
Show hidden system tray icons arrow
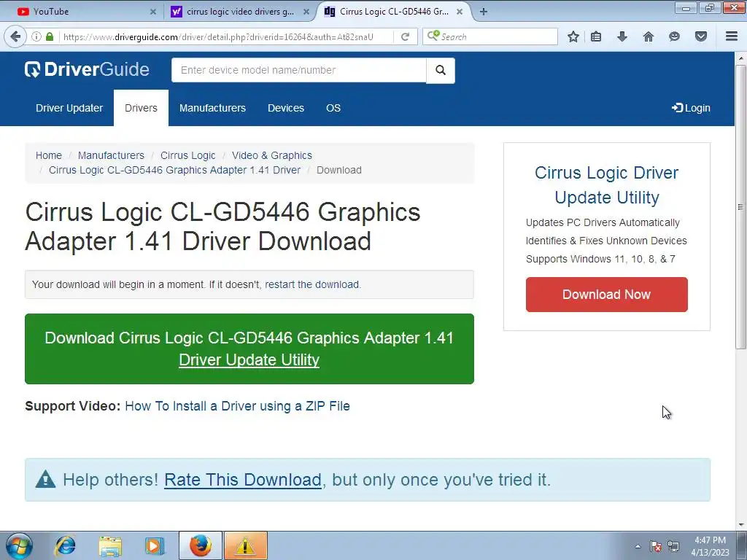click(x=638, y=546)
